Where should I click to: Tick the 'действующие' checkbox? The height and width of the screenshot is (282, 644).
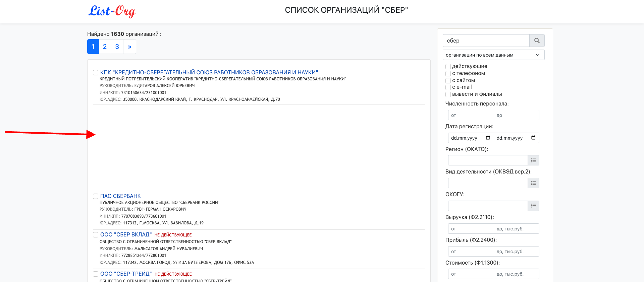pos(448,66)
